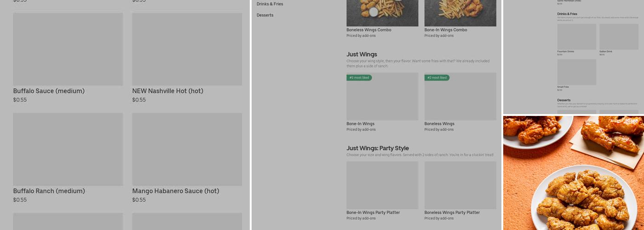644x230 pixels.
Task: Click the Just Wings: Party Style heading
Action: click(378, 148)
